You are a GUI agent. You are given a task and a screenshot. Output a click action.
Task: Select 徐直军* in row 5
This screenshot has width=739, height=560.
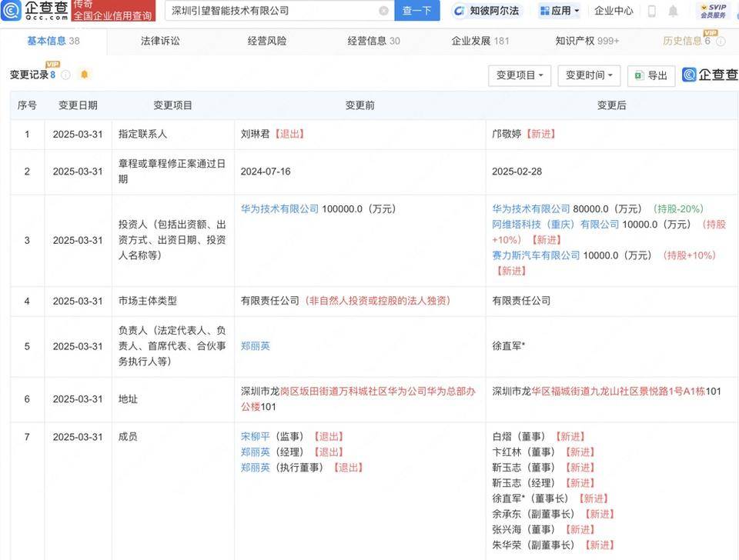point(509,346)
